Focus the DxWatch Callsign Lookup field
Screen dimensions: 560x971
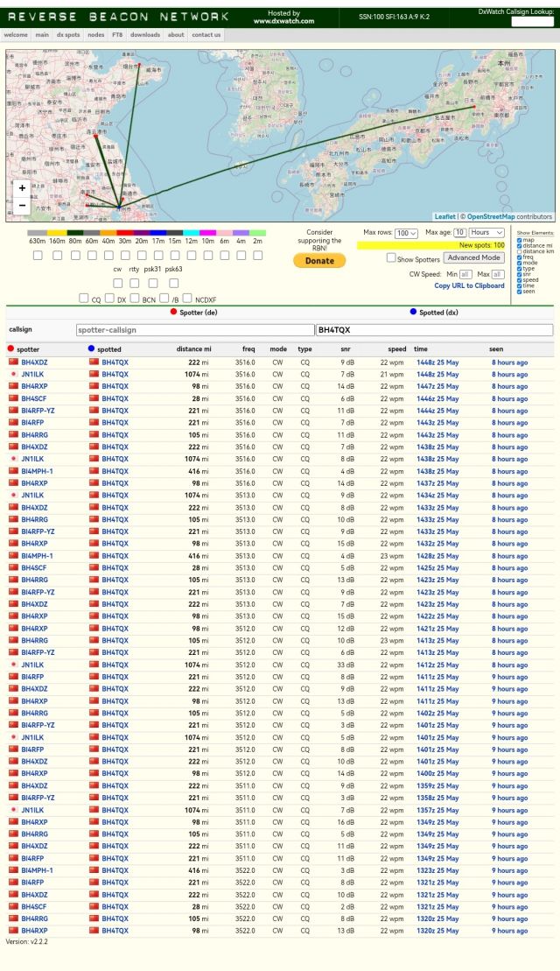click(532, 21)
